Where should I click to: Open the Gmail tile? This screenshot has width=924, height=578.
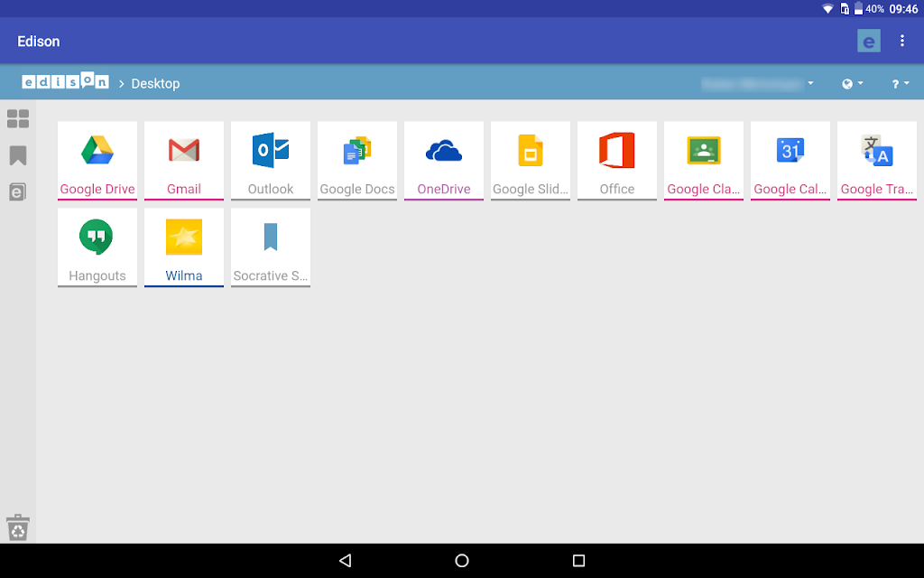coord(184,161)
